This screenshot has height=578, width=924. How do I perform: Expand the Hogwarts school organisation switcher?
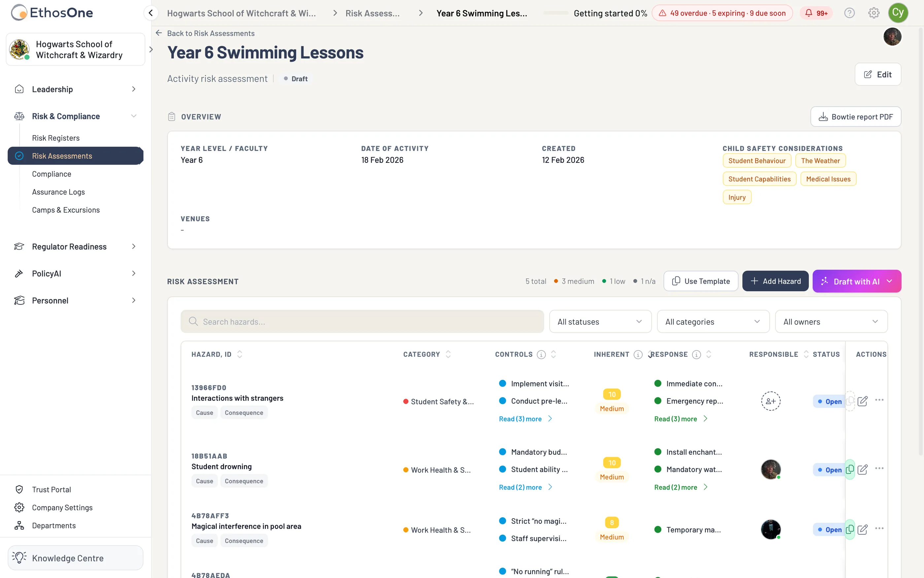coord(151,49)
